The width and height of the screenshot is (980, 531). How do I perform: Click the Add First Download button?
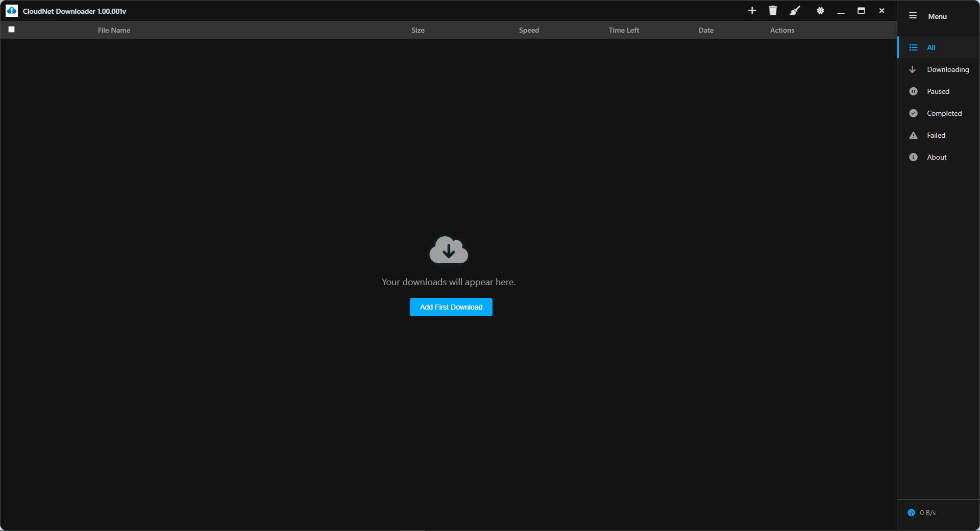451,307
